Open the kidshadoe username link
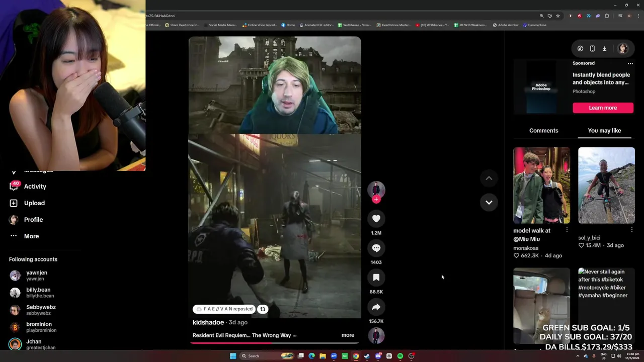Viewport: 644px width, 362px height. 208,322
